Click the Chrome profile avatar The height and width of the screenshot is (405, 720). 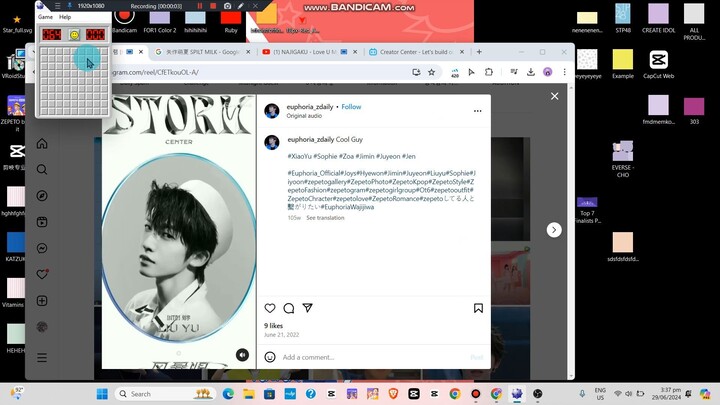click(x=547, y=72)
